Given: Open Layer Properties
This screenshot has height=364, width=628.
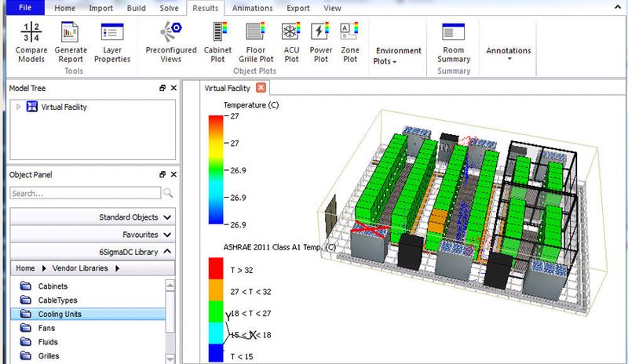Looking at the screenshot, I should (x=112, y=42).
